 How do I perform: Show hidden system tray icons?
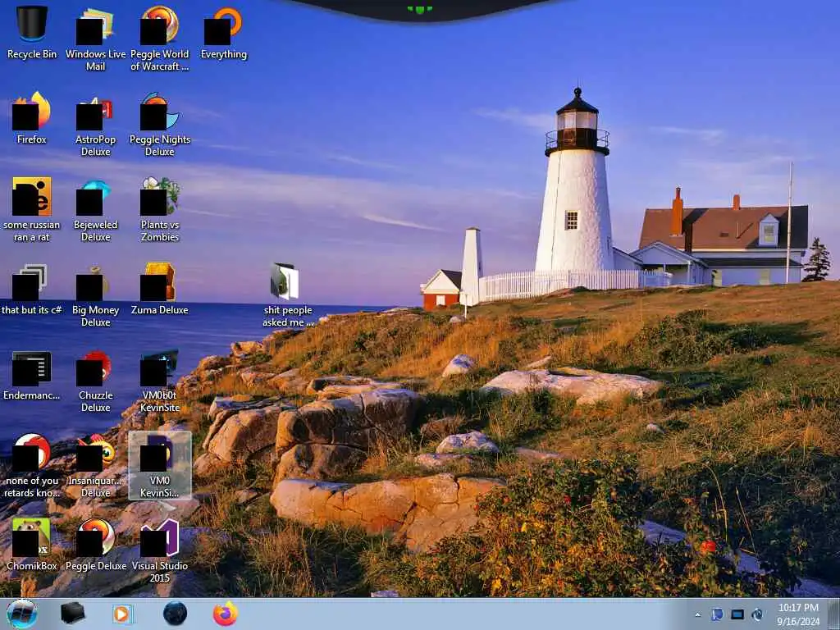[x=697, y=614]
